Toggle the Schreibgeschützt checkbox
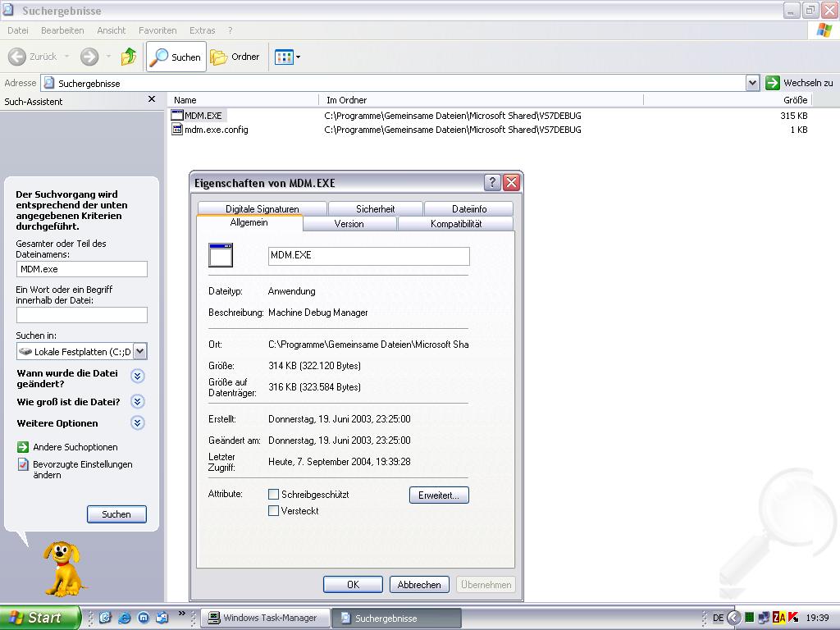 273,494
